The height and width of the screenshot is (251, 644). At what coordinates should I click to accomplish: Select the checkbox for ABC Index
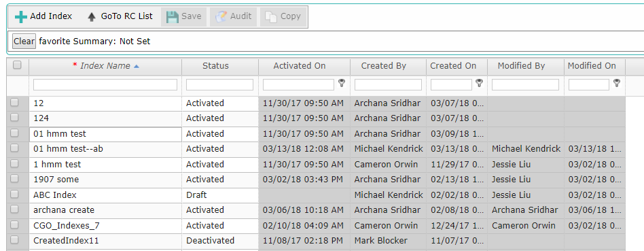click(14, 195)
